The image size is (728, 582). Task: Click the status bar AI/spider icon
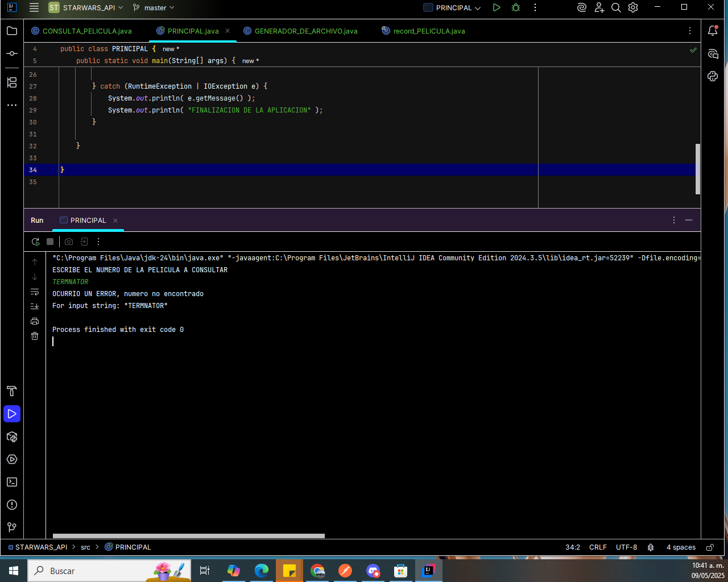click(x=651, y=547)
